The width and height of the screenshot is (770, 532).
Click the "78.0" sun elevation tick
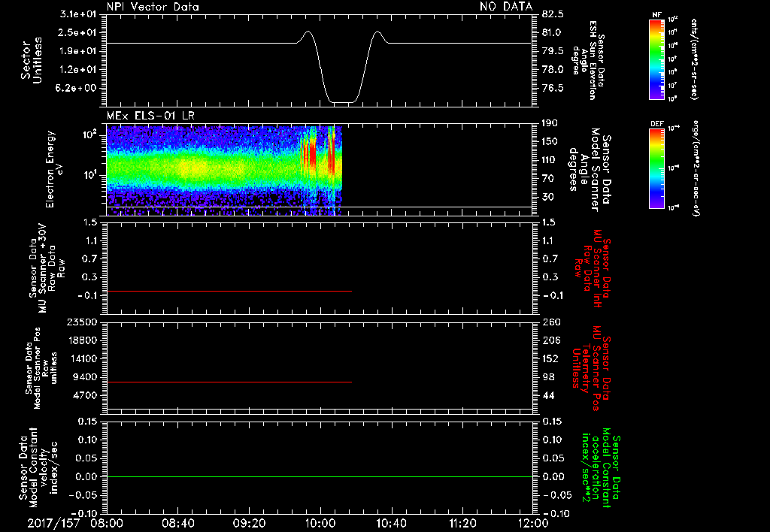point(553,69)
